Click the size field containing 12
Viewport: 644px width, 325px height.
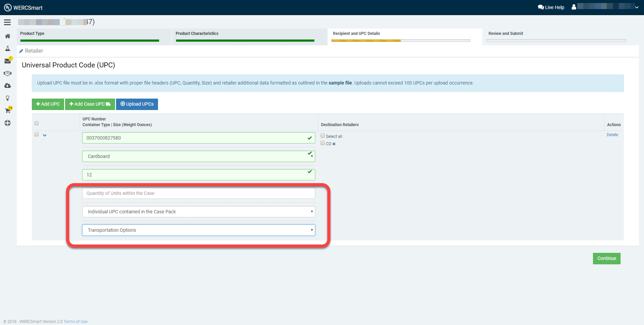tap(199, 175)
